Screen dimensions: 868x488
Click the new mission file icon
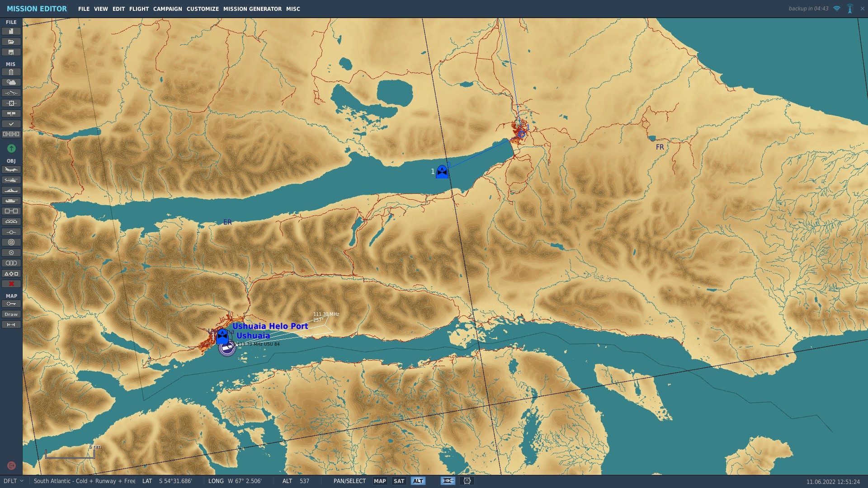[x=11, y=31]
